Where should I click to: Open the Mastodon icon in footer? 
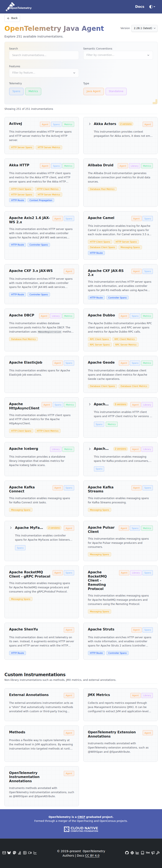[x=14, y=853]
